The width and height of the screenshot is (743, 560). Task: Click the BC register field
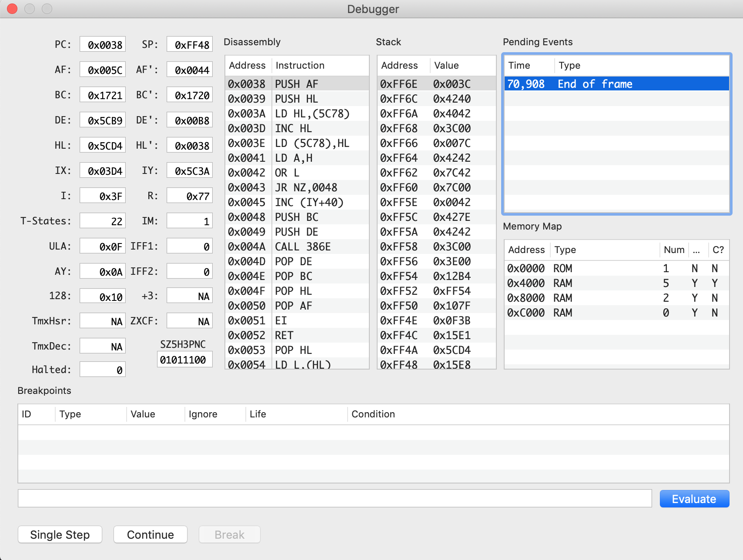103,95
